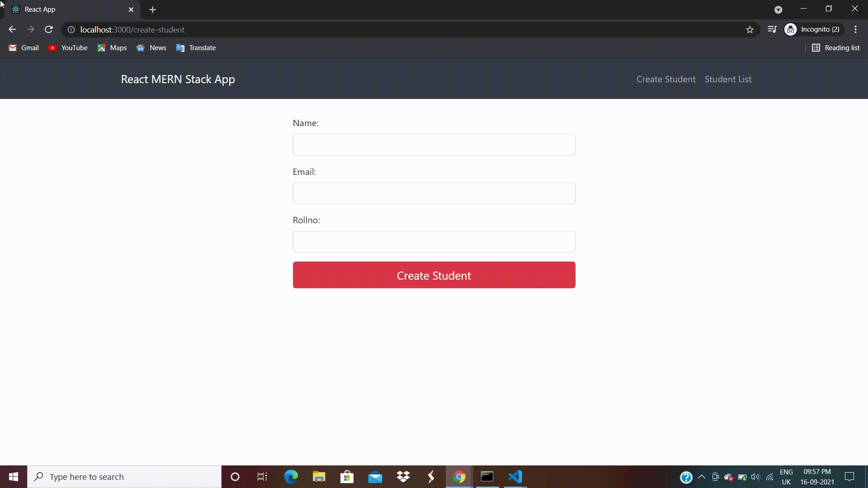
Task: Open the media control icon in toolbar
Action: click(772, 30)
